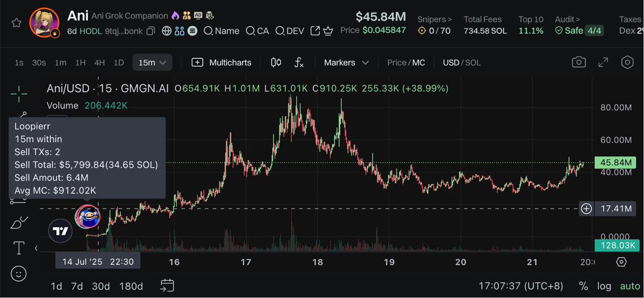644x298 pixels.
Task: Set range to 30d
Action: click(x=101, y=286)
